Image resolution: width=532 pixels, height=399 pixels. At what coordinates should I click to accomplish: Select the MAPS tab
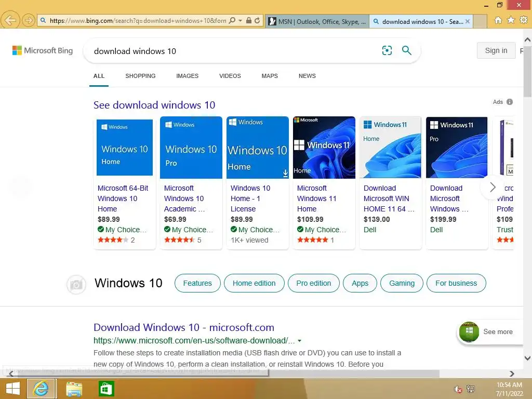(270, 76)
